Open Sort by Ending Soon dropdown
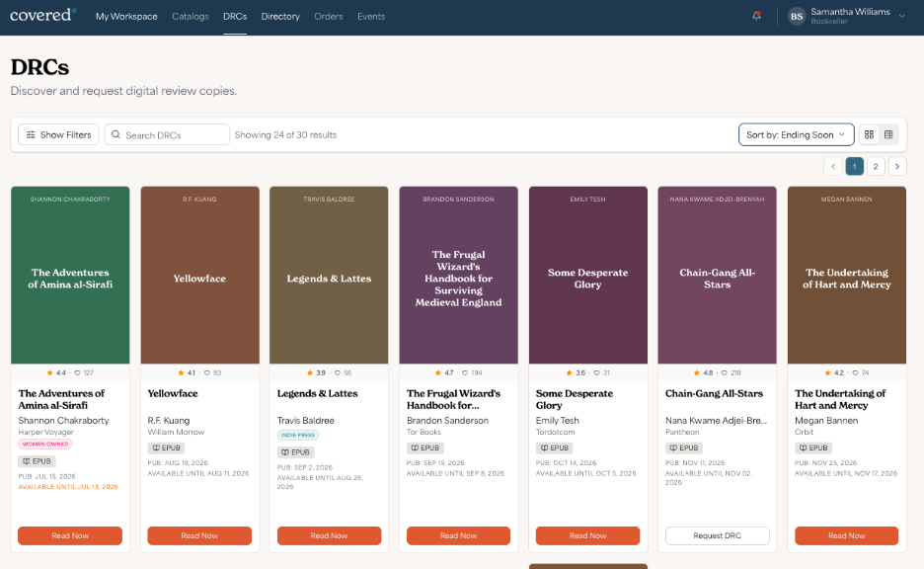 (796, 134)
